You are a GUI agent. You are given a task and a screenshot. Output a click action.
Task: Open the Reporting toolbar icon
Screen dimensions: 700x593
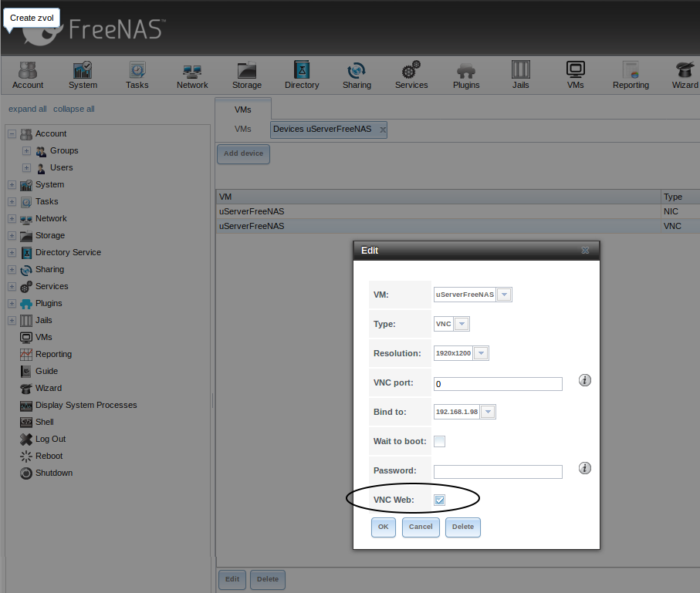631,76
